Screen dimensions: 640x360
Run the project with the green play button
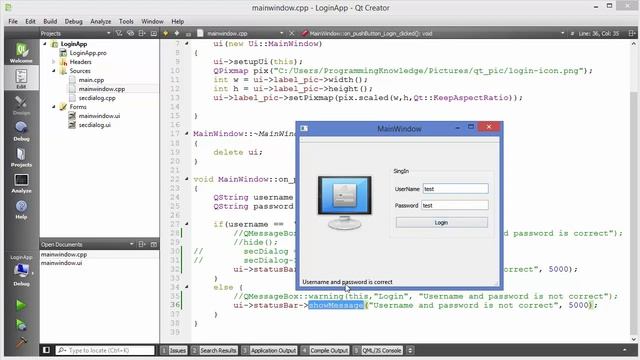point(21,305)
